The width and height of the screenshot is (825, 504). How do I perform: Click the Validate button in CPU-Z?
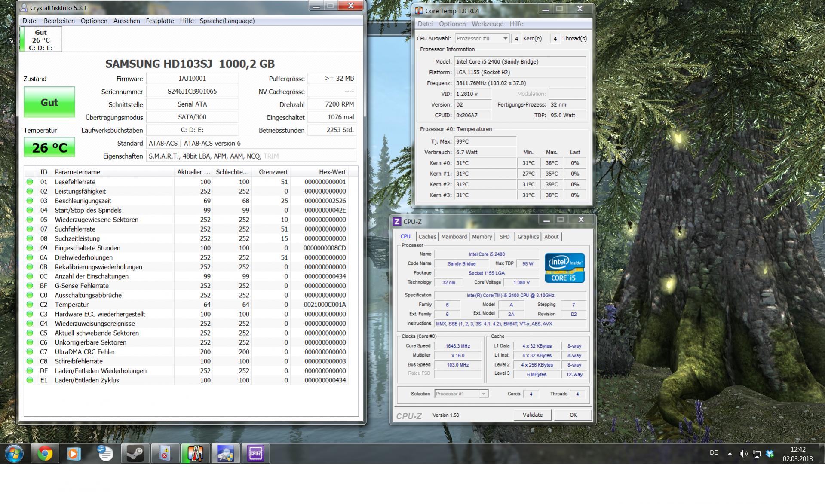[x=533, y=415]
